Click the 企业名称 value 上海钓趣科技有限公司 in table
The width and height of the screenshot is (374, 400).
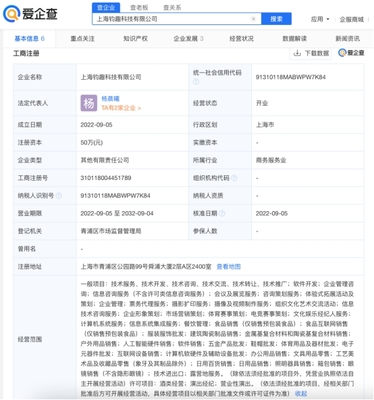pyautogui.click(x=111, y=77)
